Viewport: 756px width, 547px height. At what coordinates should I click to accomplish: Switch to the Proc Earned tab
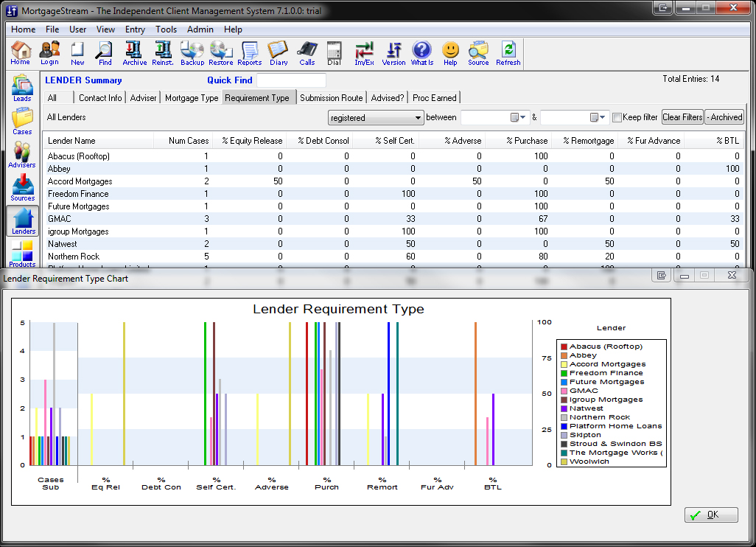[x=435, y=98]
